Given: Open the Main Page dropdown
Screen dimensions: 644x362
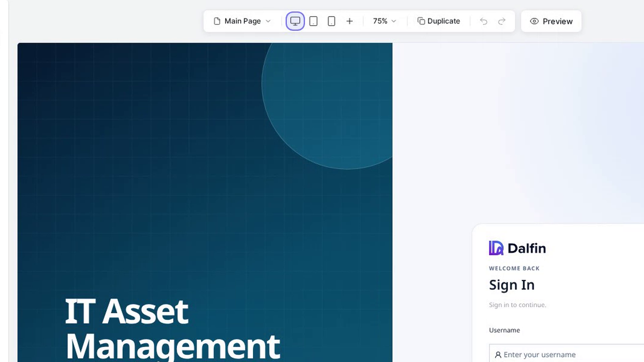Looking at the screenshot, I should [x=243, y=21].
